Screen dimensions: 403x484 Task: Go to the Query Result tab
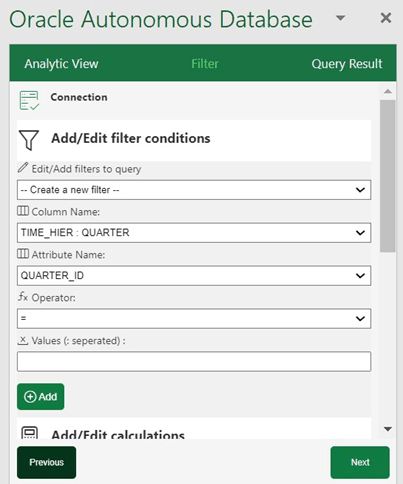[347, 64]
